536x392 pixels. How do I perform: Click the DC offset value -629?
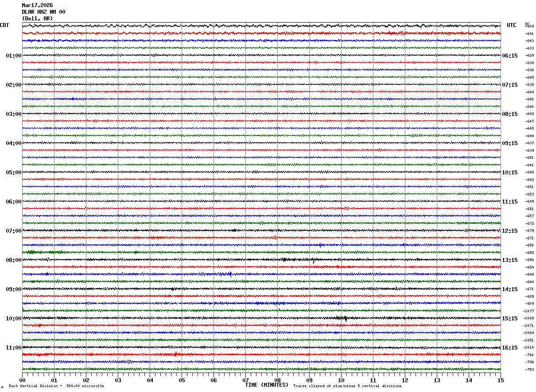[x=529, y=55]
